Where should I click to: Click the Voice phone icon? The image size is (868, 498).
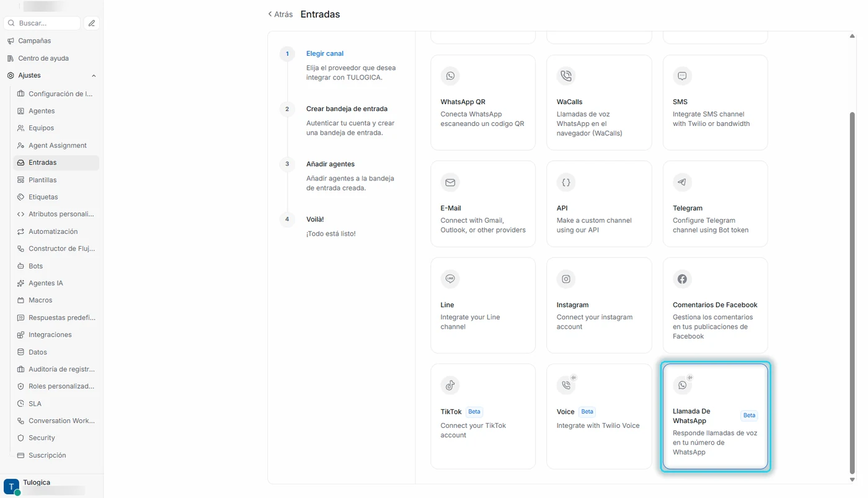tap(566, 385)
